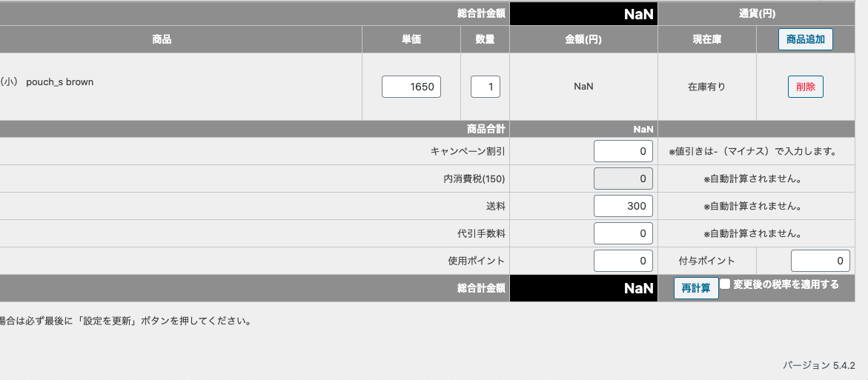This screenshot has height=380, width=868.
Task: Click the バージョン 5.4.2 footer text
Action: [819, 365]
